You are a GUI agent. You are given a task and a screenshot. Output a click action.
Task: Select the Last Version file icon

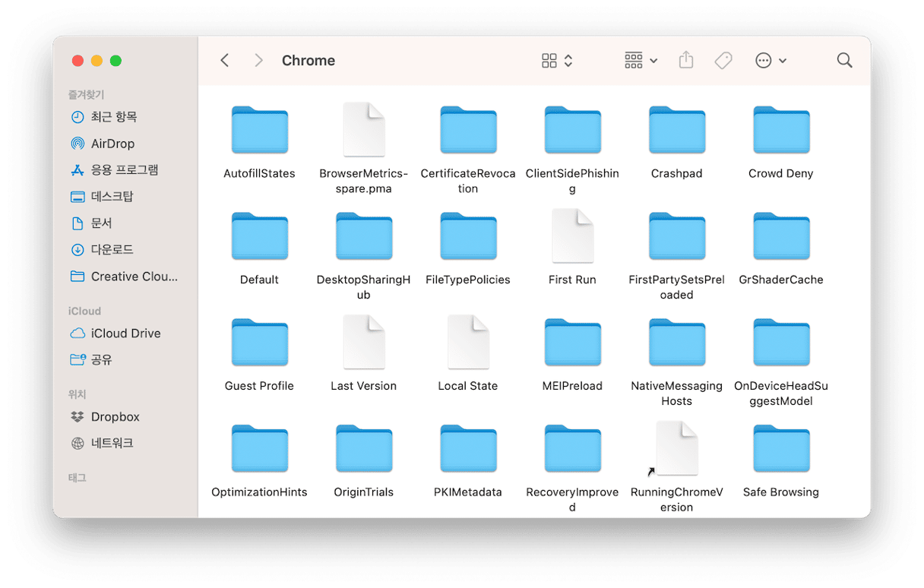[x=364, y=343]
